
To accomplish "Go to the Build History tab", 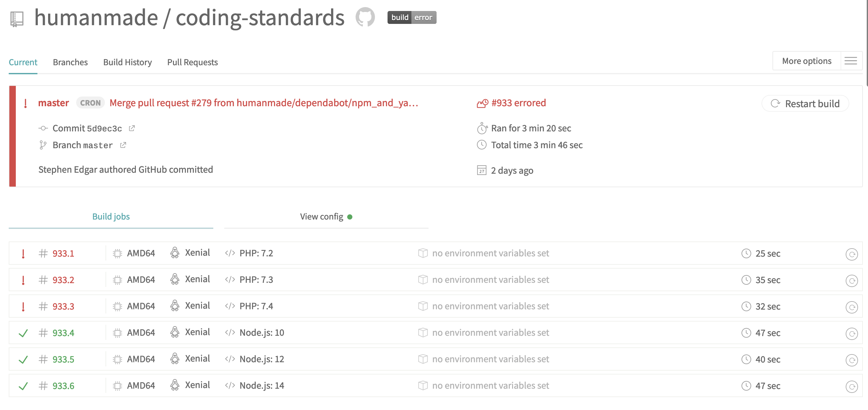I will pos(127,62).
